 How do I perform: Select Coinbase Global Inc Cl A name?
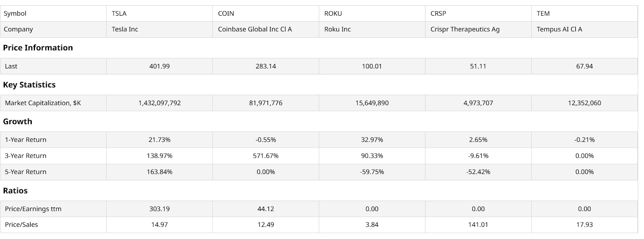pyautogui.click(x=255, y=29)
